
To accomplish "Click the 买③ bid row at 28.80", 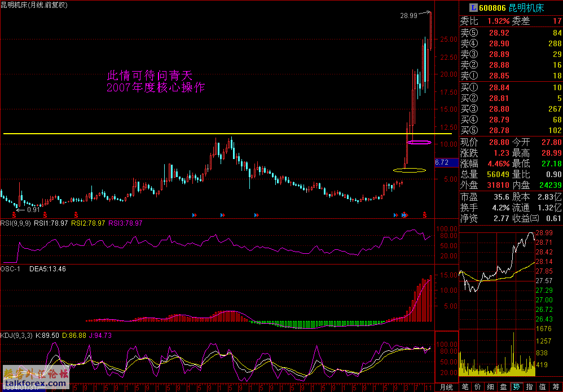I will (511, 109).
